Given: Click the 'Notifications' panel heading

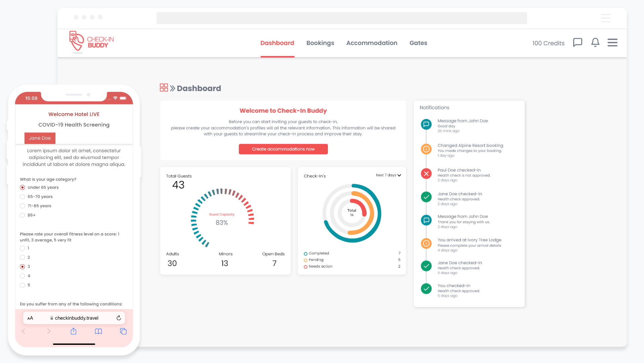Looking at the screenshot, I should [434, 108].
